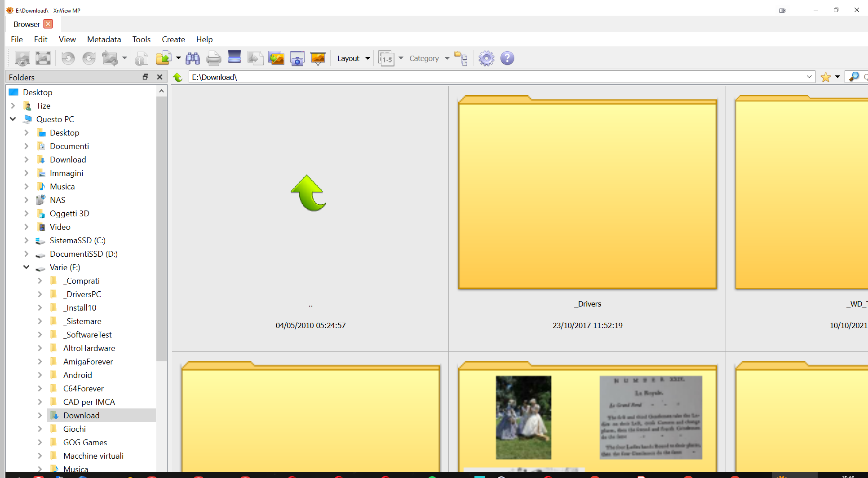Open the Tools menu

141,39
